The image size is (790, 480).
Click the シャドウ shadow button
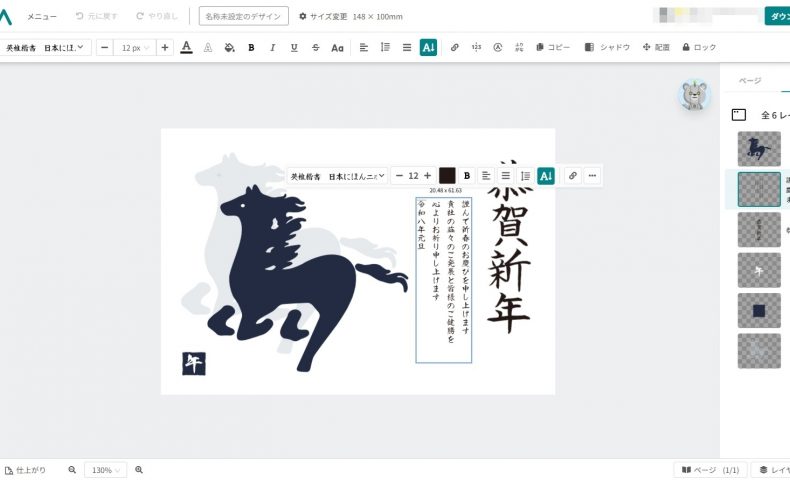click(607, 47)
